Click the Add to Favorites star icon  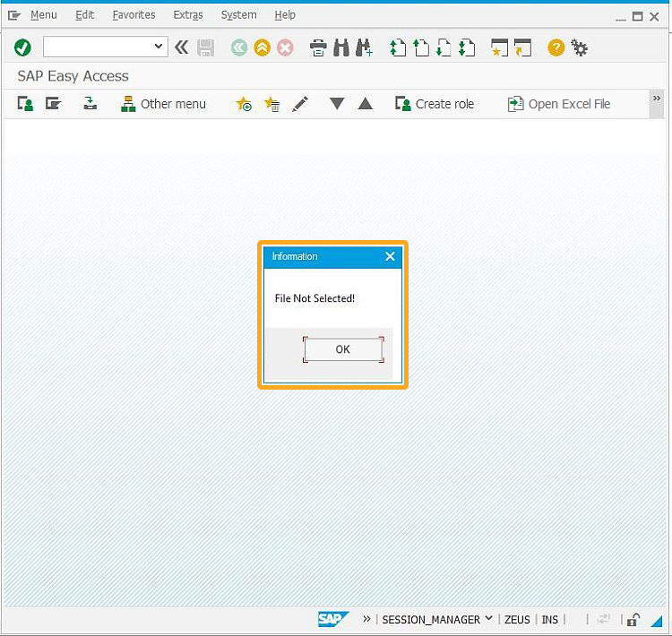tap(244, 104)
